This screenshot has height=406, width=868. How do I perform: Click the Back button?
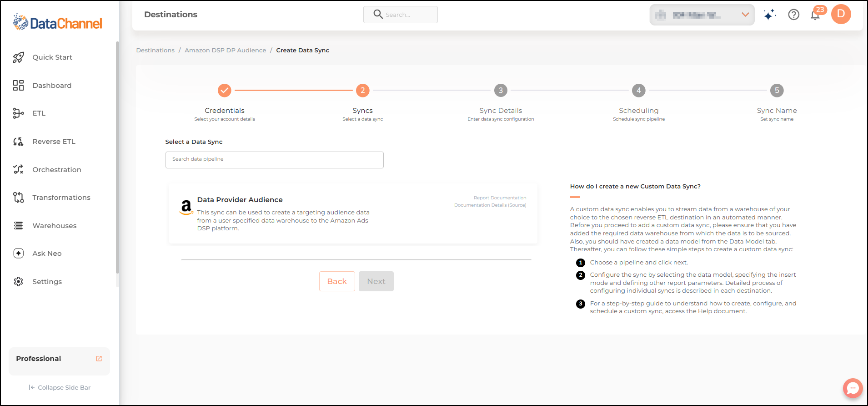[337, 281]
